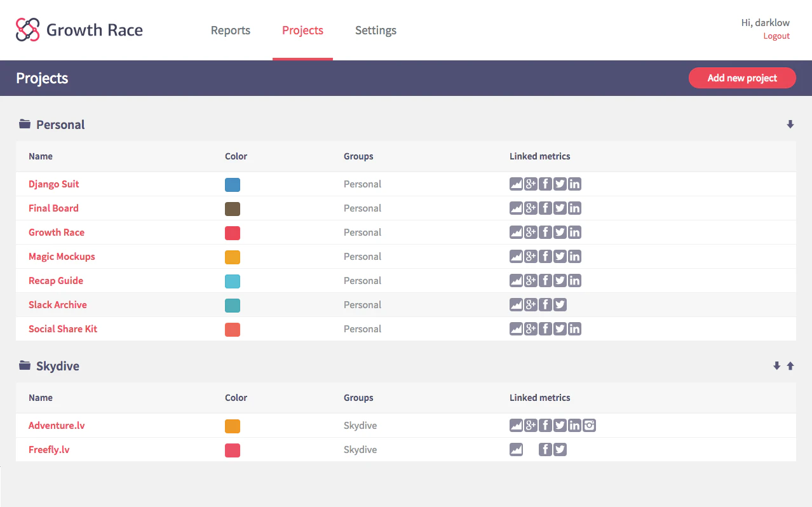The width and height of the screenshot is (812, 507).
Task: Click the folder icon beside Skydive group
Action: [24, 365]
